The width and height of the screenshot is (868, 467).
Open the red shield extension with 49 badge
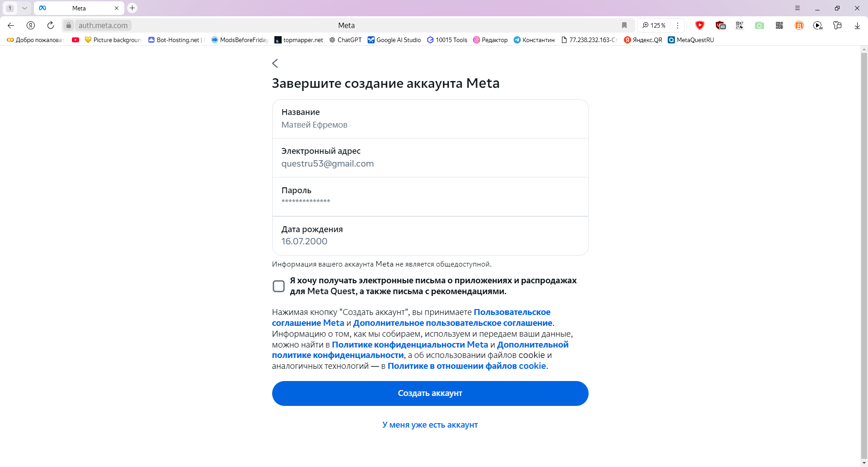point(720,25)
